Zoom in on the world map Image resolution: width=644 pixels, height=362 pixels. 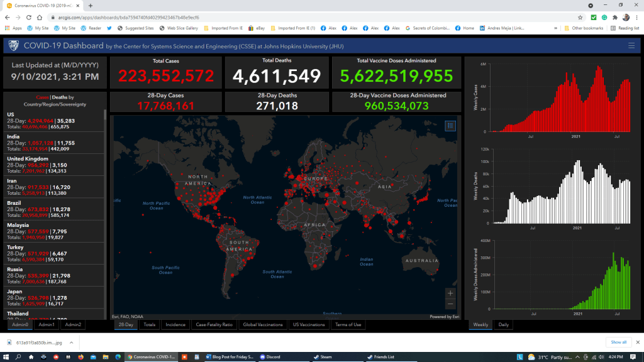click(x=450, y=293)
